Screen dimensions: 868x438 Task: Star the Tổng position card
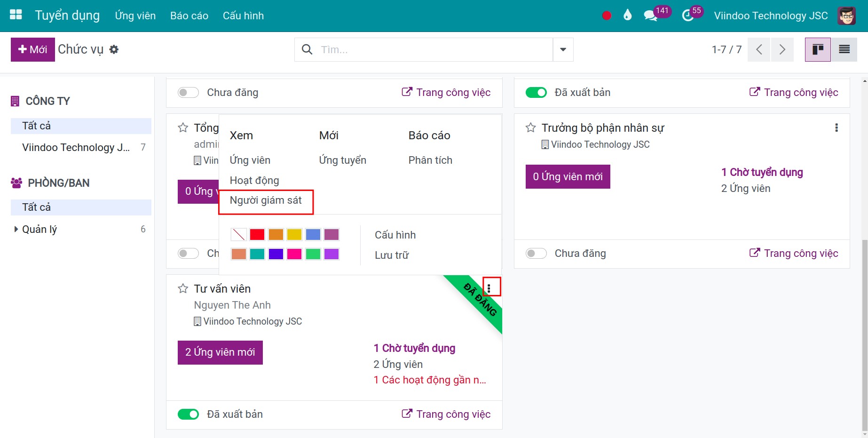click(x=183, y=127)
